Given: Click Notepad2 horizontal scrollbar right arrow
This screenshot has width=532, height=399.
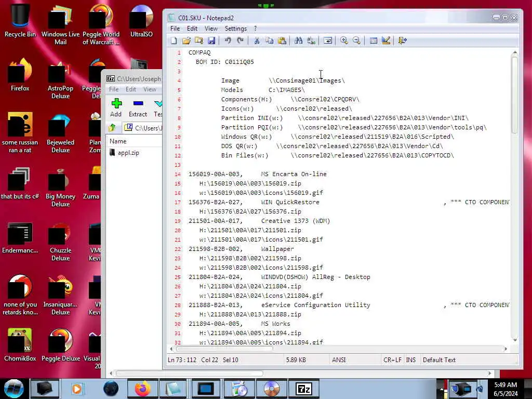Looking at the screenshot, I should coord(506,349).
